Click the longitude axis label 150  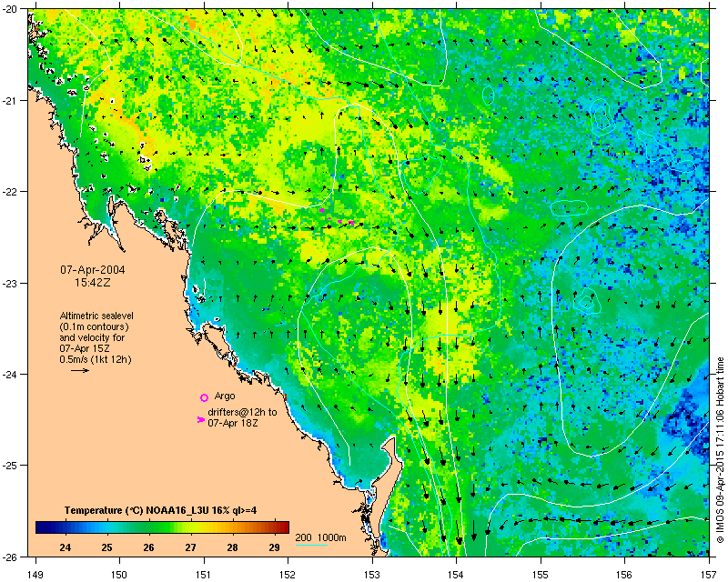(x=119, y=574)
